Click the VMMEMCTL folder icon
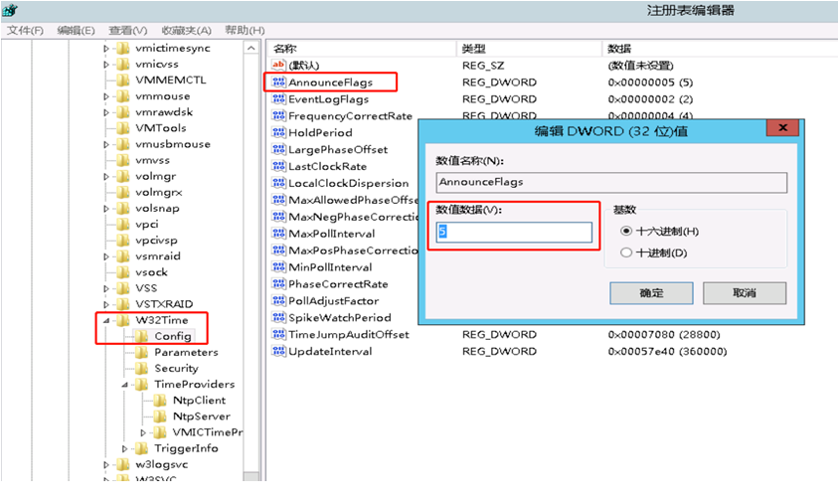 (x=123, y=81)
